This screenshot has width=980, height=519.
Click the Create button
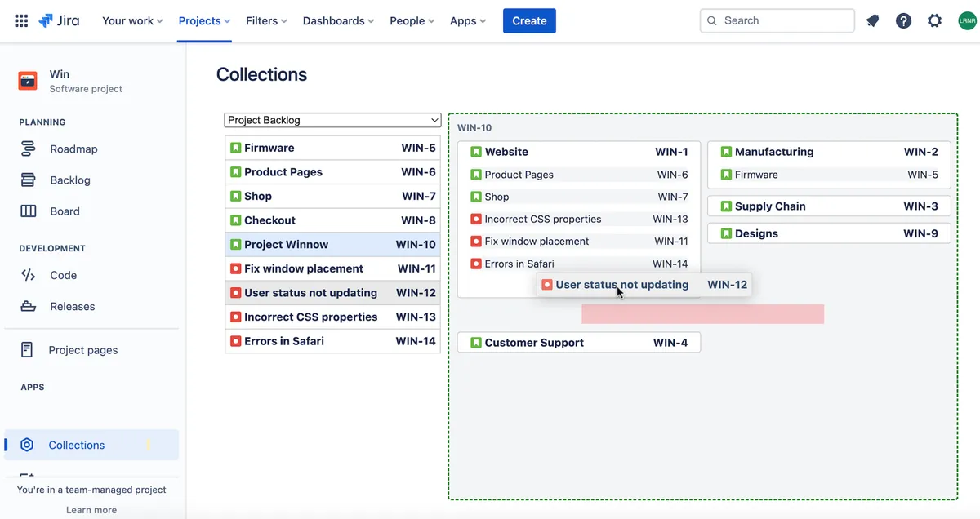tap(529, 20)
